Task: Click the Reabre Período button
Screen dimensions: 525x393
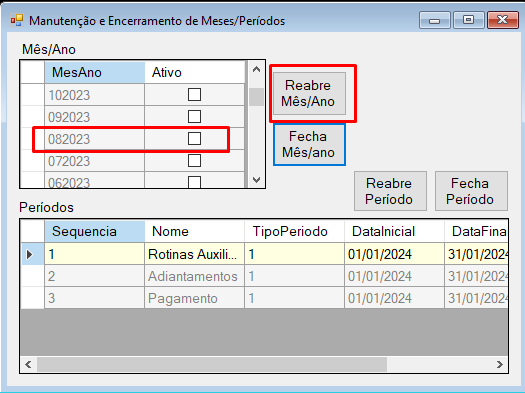Action: click(x=390, y=191)
